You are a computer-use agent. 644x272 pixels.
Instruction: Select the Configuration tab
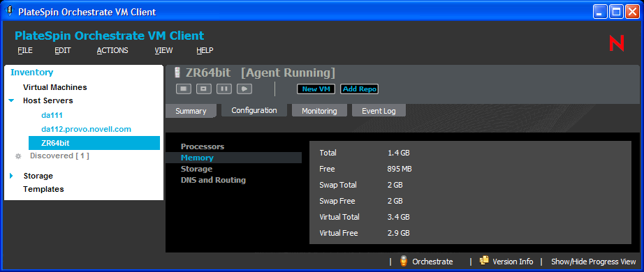tap(254, 110)
